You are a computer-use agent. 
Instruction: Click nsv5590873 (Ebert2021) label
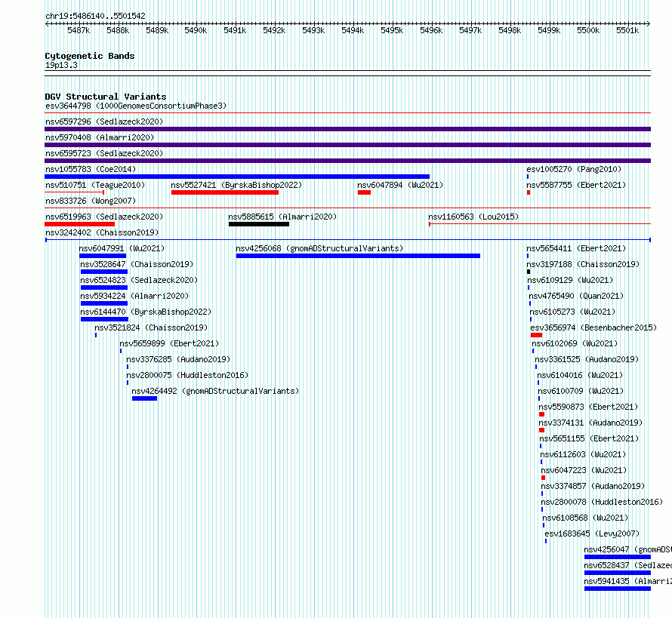[x=588, y=407]
